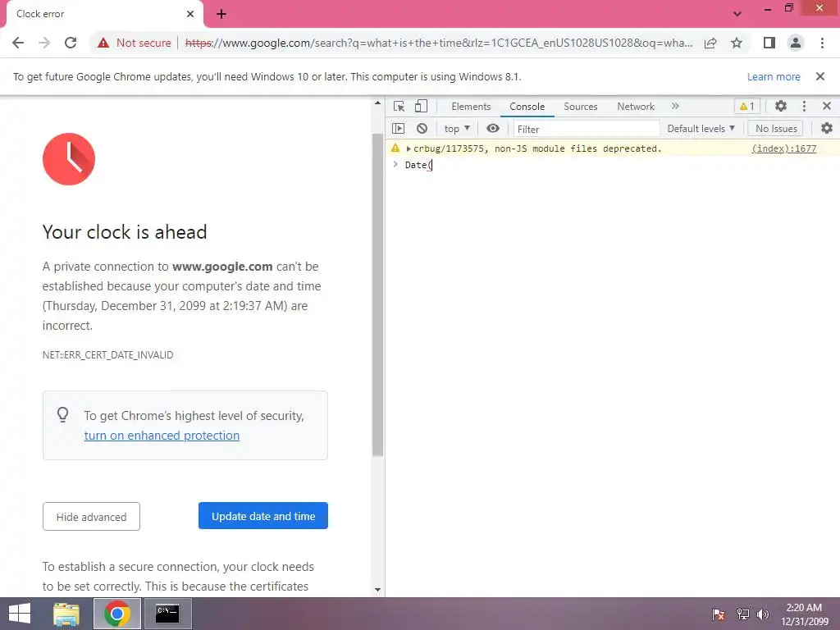Viewport: 840px width, 630px height.
Task: Click the console Date( input line
Action: tap(612, 165)
